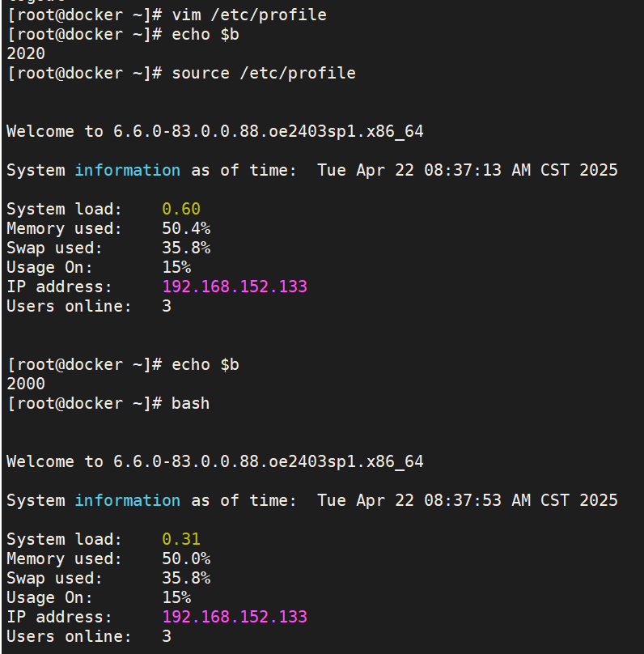Click the magenta IP address below Usage On 15% after 50.4%

[235, 287]
